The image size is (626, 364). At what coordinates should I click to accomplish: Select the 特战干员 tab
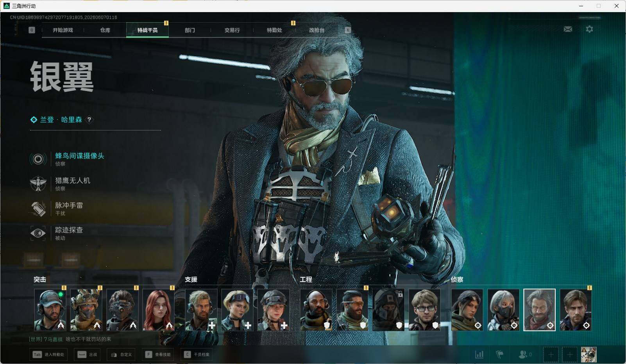click(147, 30)
